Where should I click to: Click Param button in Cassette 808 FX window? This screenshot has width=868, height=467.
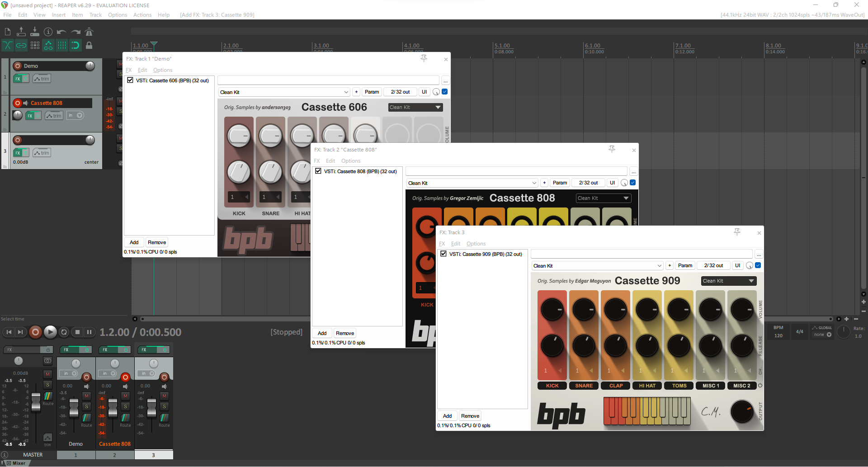pos(560,183)
